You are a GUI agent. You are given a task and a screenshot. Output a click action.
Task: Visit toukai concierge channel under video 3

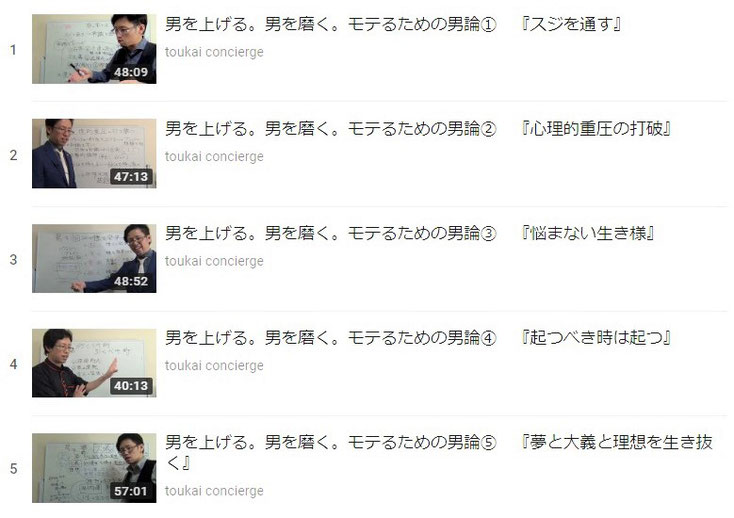[214, 261]
